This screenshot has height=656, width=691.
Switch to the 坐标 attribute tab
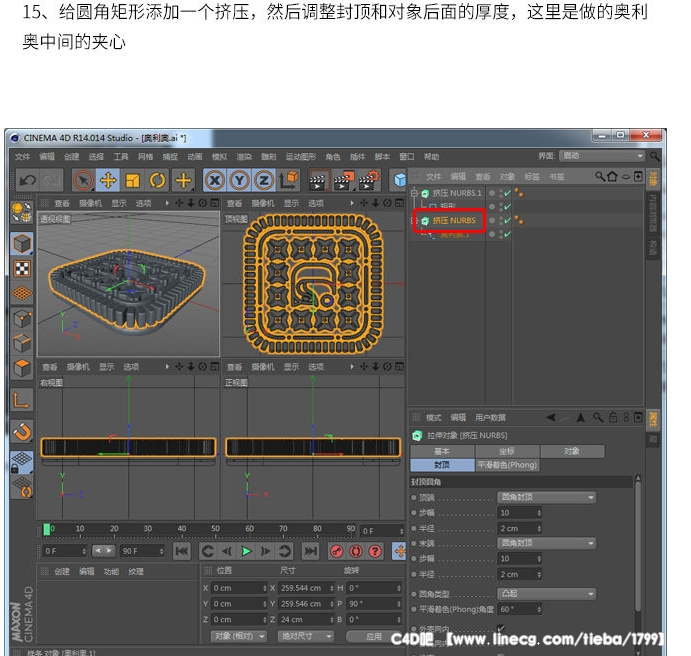(x=507, y=451)
